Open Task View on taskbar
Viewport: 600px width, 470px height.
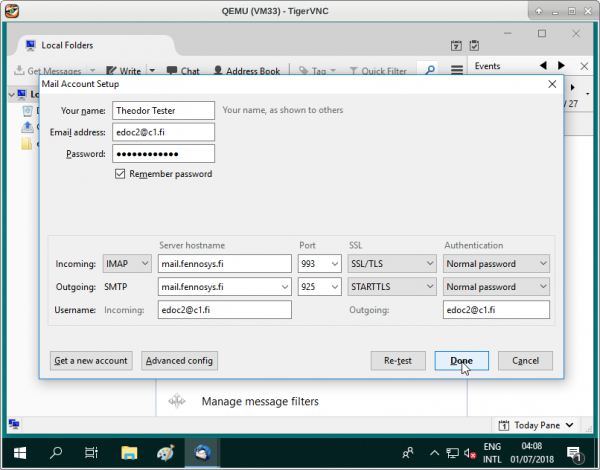click(x=91, y=453)
